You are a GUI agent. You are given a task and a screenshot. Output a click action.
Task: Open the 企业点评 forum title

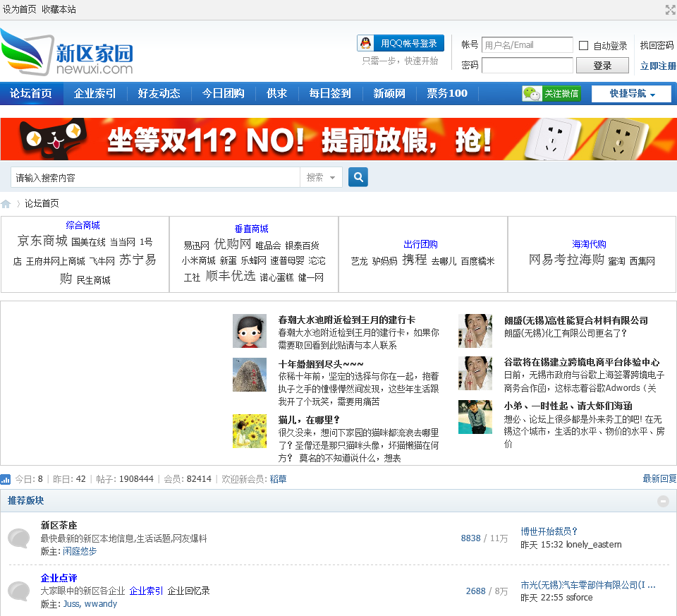(x=59, y=578)
